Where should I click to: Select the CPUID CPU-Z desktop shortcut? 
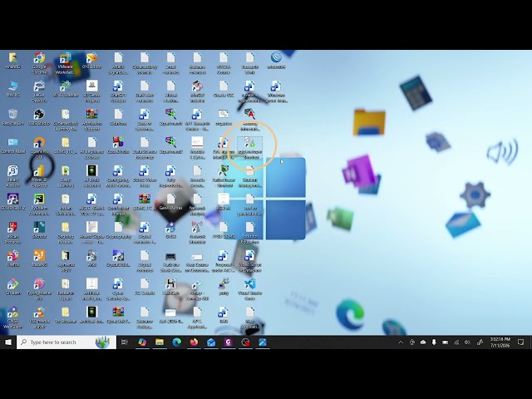[x=13, y=201]
